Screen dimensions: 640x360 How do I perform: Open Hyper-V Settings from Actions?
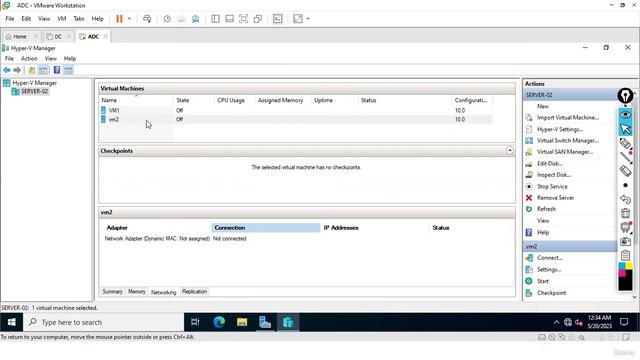[560, 129]
